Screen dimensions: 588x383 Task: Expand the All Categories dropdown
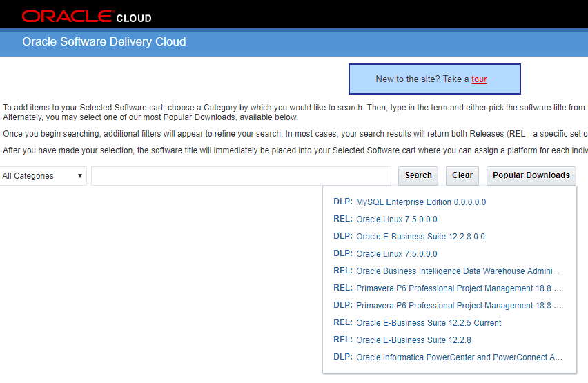43,176
